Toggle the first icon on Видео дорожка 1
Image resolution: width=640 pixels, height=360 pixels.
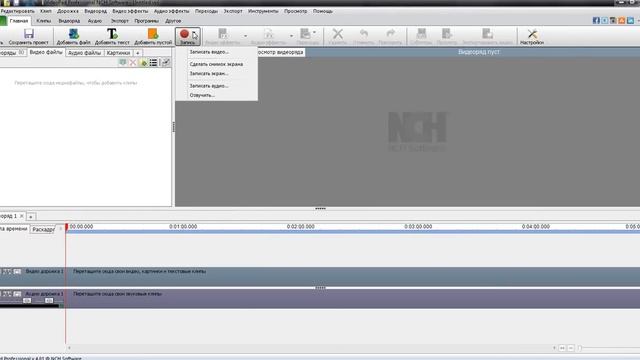pyautogui.click(x=7, y=271)
